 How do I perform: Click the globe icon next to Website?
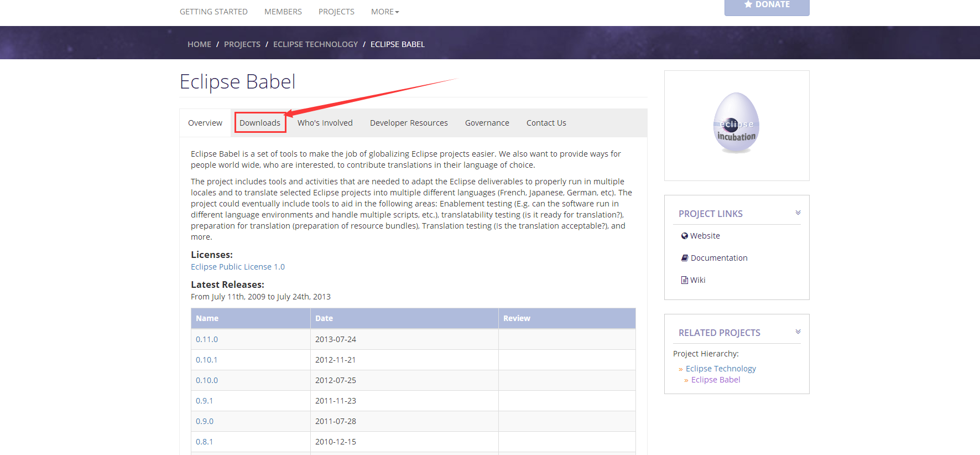[685, 236]
